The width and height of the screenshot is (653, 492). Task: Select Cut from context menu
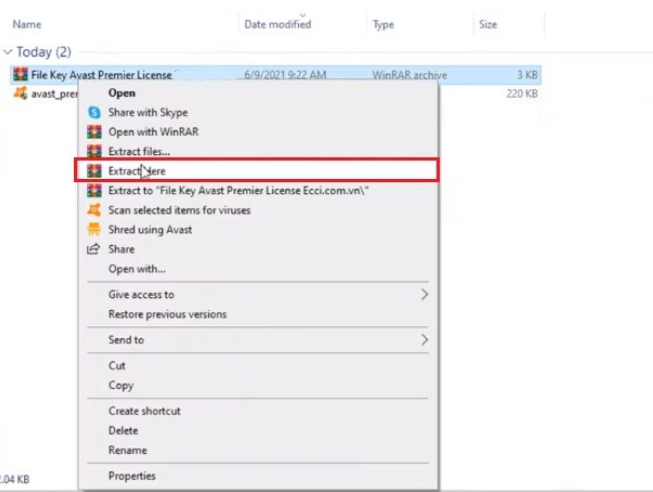(x=117, y=365)
